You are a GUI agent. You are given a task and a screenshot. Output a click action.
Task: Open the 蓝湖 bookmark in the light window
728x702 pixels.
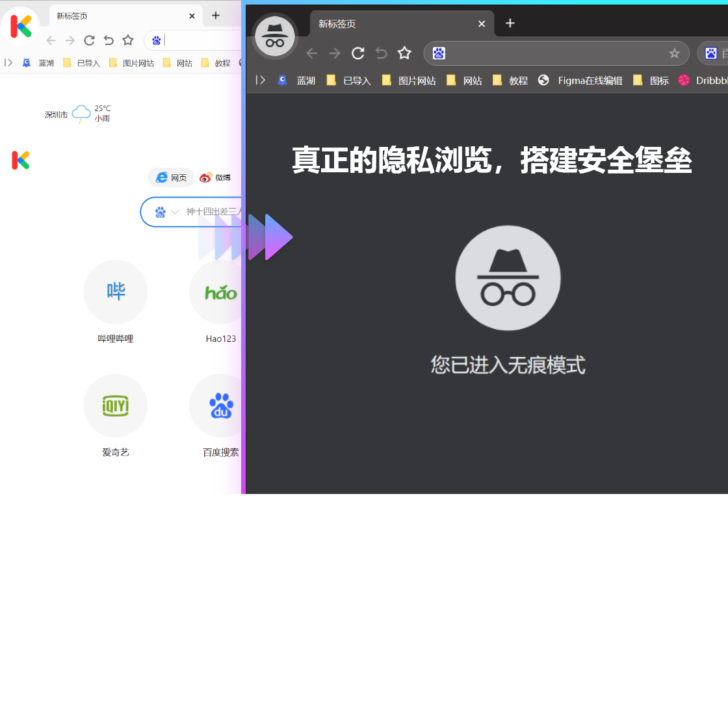tap(38, 63)
